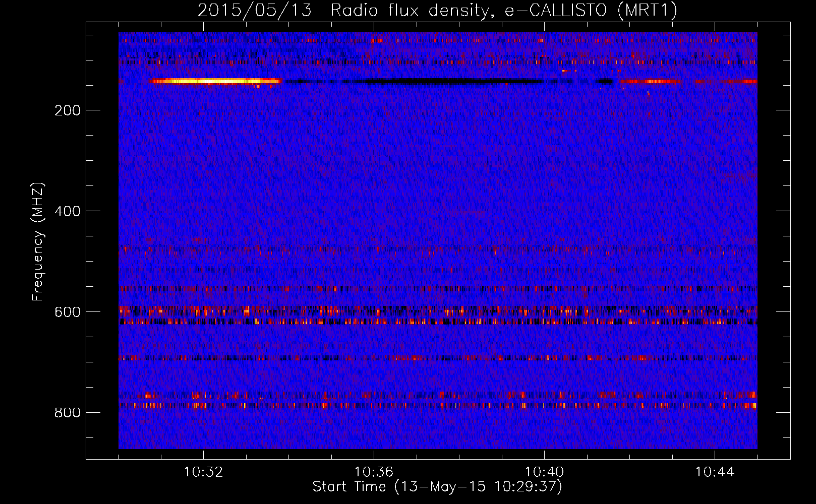The width and height of the screenshot is (816, 504).
Task: Click the 200 frequency tick label
Action: click(68, 110)
